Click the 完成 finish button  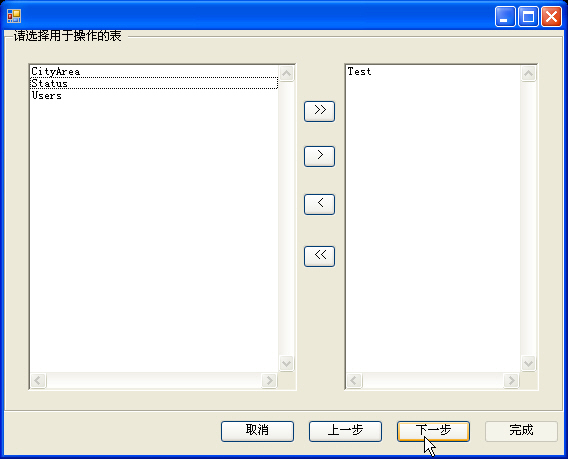click(521, 431)
